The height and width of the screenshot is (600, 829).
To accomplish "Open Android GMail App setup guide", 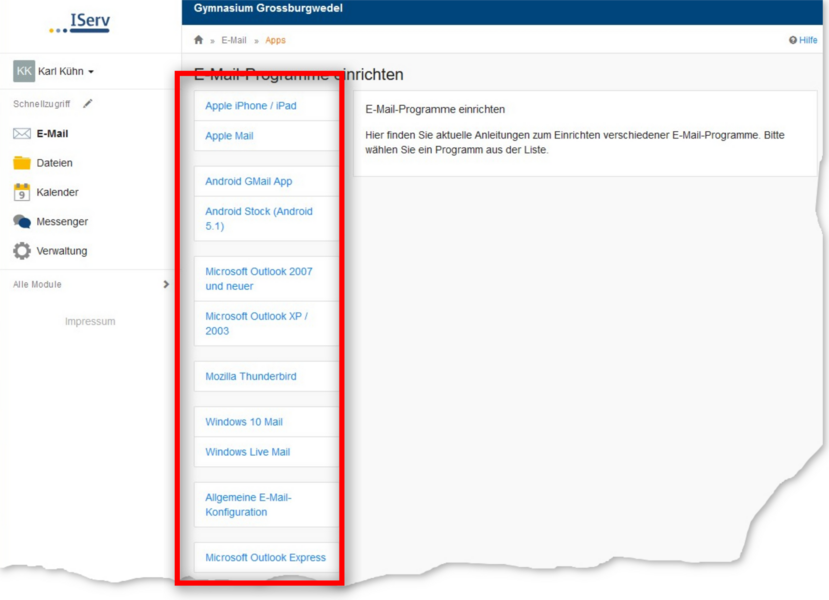I will (249, 182).
